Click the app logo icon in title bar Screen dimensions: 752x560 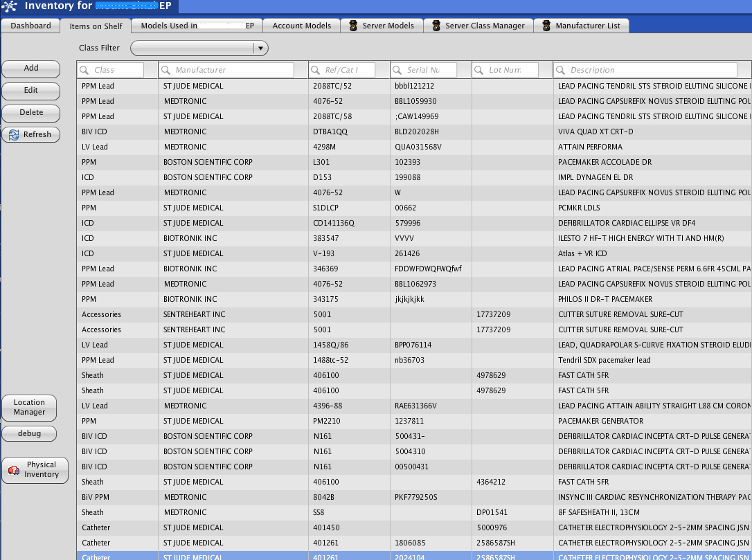(x=10, y=6)
